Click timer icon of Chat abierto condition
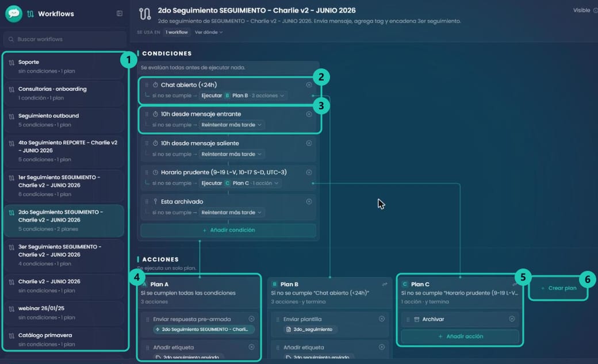 click(x=155, y=85)
